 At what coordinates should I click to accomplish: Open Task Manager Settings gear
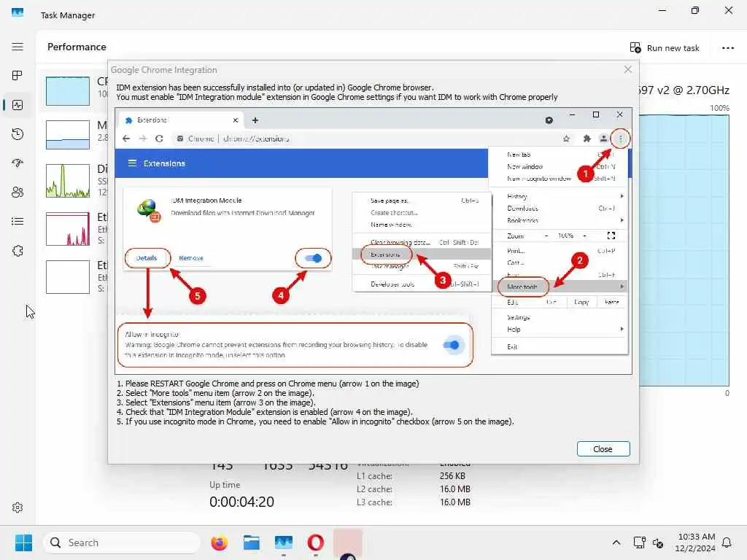tap(18, 507)
